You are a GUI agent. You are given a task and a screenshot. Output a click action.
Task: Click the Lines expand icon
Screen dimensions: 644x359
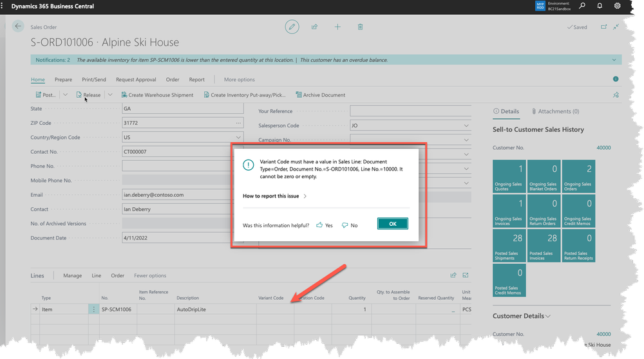pyautogui.click(x=466, y=275)
